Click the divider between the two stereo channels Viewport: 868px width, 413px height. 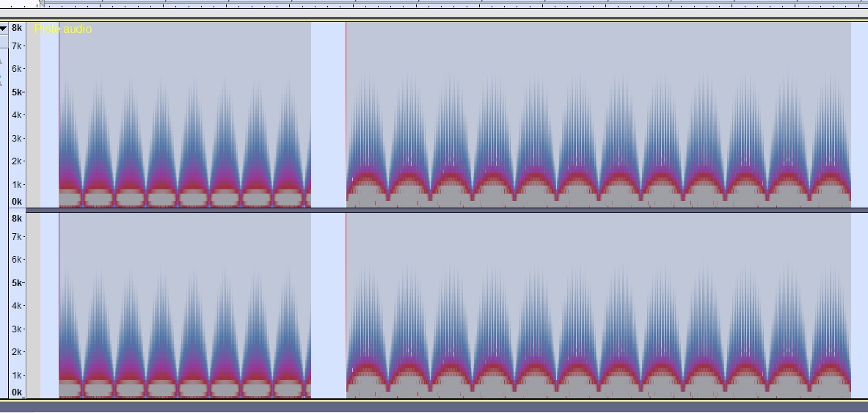440,211
